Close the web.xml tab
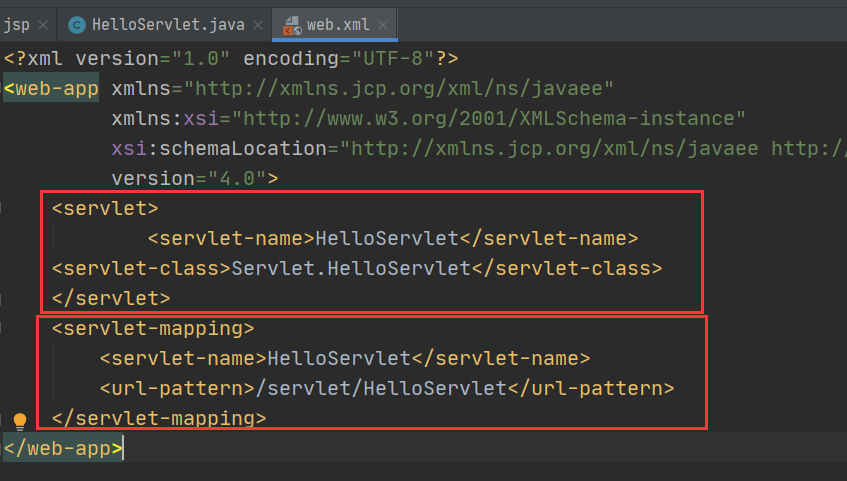The height and width of the screenshot is (481, 847). [x=383, y=25]
